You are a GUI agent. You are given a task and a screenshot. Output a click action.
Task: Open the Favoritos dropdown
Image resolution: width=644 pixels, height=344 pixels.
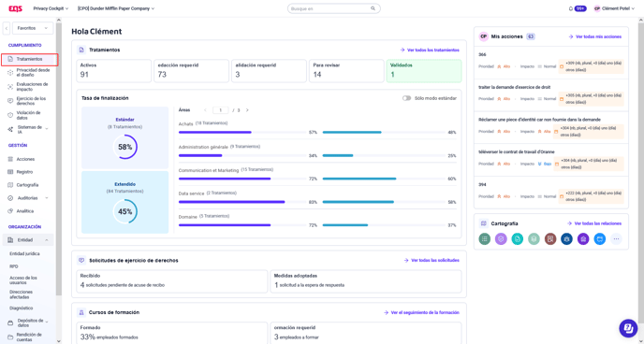point(33,28)
